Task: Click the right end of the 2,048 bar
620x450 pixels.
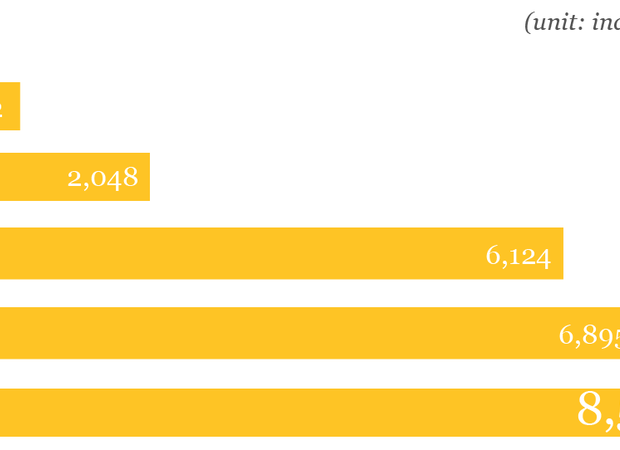Action: point(146,177)
